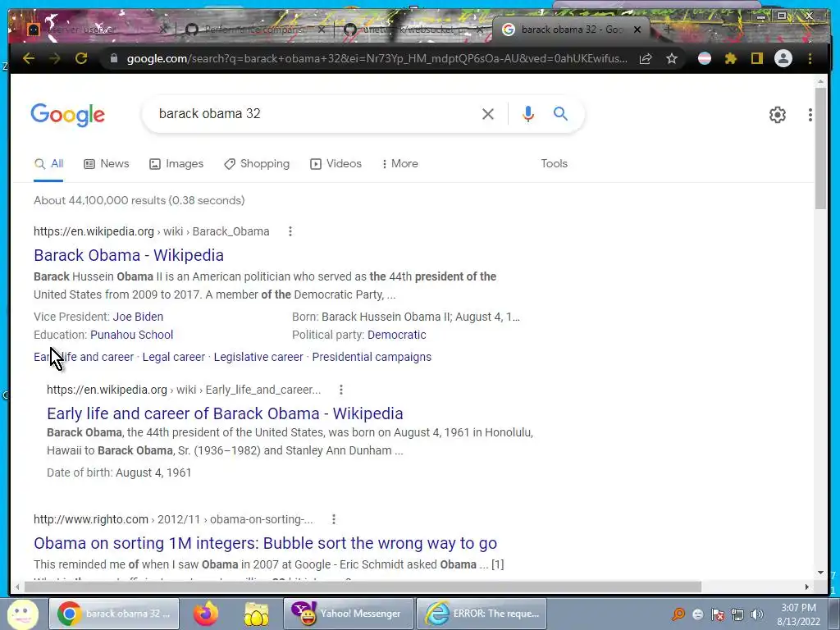Open Google quick settings gear
This screenshot has height=630, width=840.
tap(778, 115)
